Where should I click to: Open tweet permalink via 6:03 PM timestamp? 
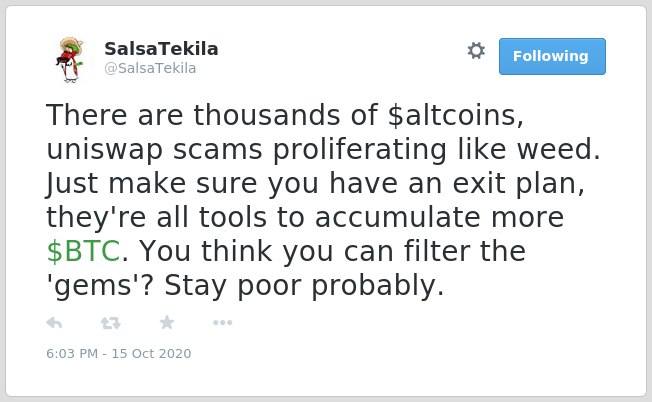coord(72,353)
